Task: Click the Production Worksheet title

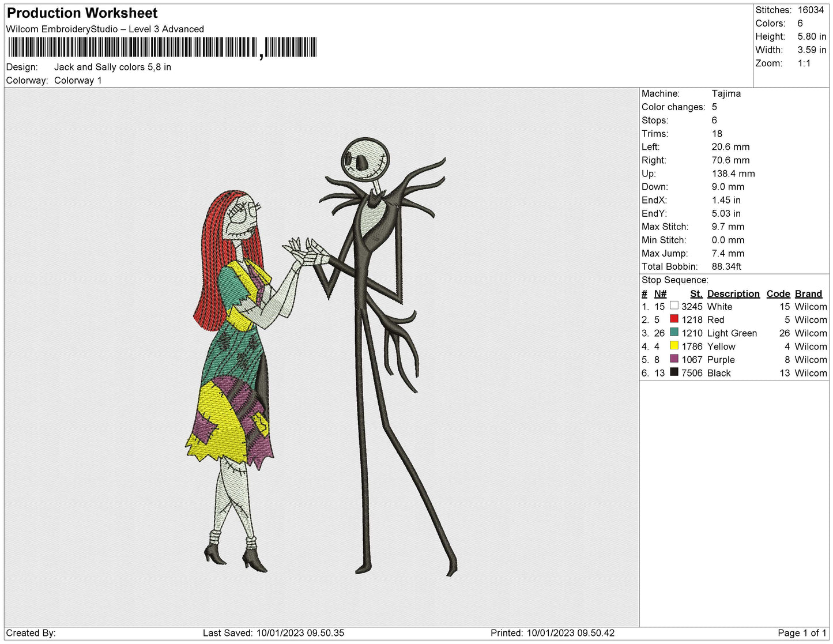Action: click(82, 13)
